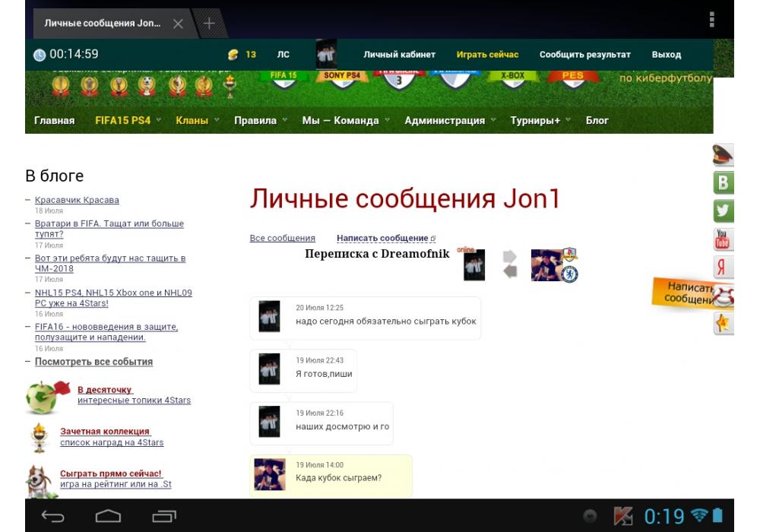Click the Личный кабинет link

point(399,55)
